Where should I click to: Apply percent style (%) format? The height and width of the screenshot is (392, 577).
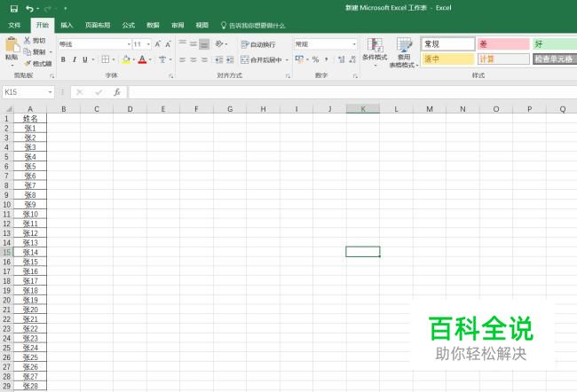[315, 59]
